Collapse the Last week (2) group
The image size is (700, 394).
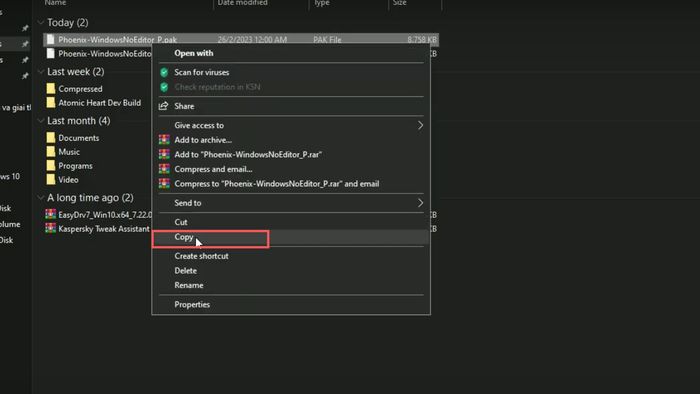41,71
